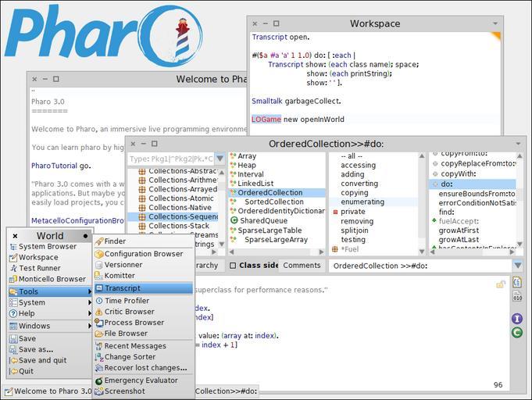This screenshot has height=400, width=532.
Task: Open Emergency Evaluator from Tools menu
Action: coord(141,380)
